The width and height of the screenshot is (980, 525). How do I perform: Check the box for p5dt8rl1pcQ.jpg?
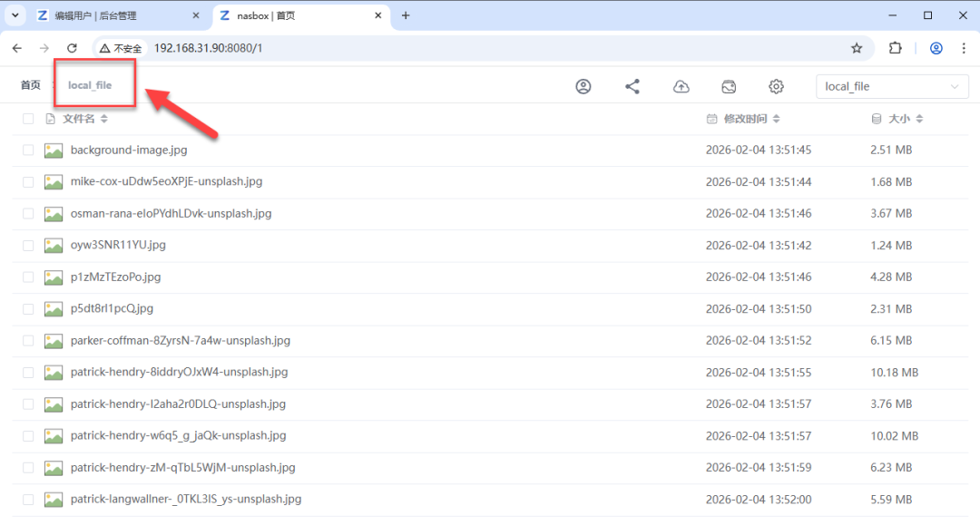coord(28,308)
